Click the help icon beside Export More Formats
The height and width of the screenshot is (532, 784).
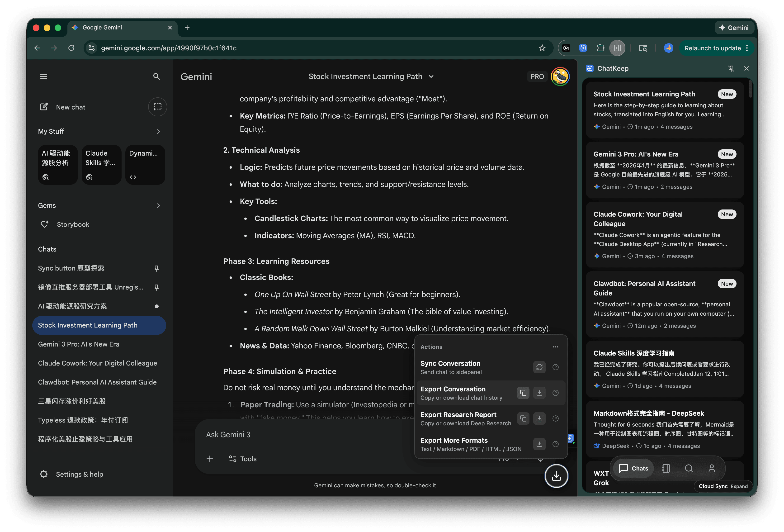pos(556,444)
